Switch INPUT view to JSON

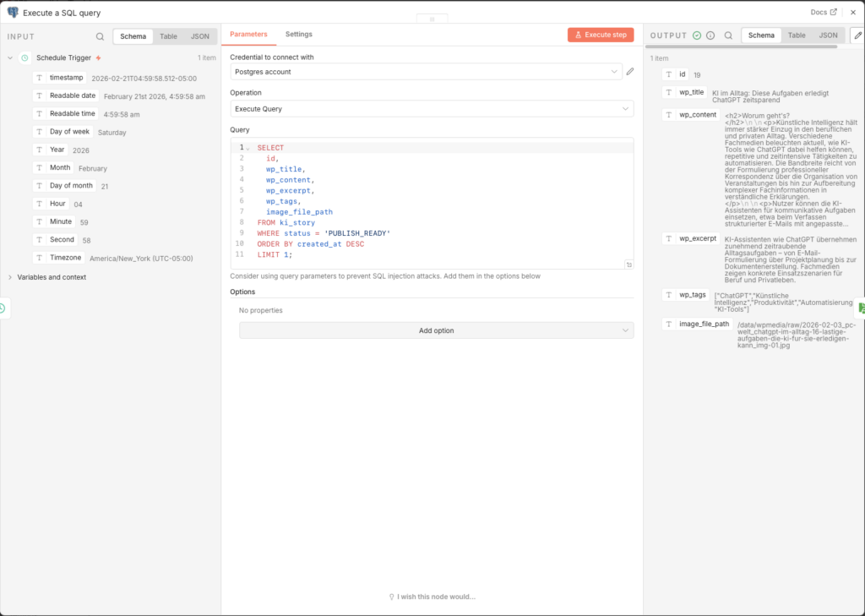199,36
